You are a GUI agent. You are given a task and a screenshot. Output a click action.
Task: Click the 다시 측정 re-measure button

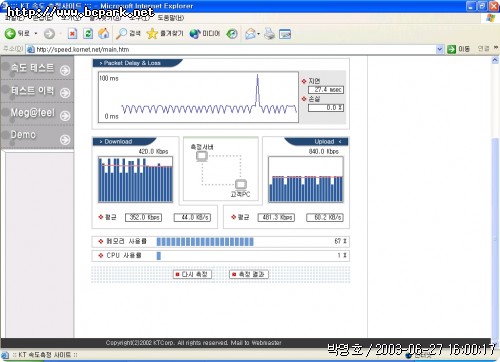193,274
